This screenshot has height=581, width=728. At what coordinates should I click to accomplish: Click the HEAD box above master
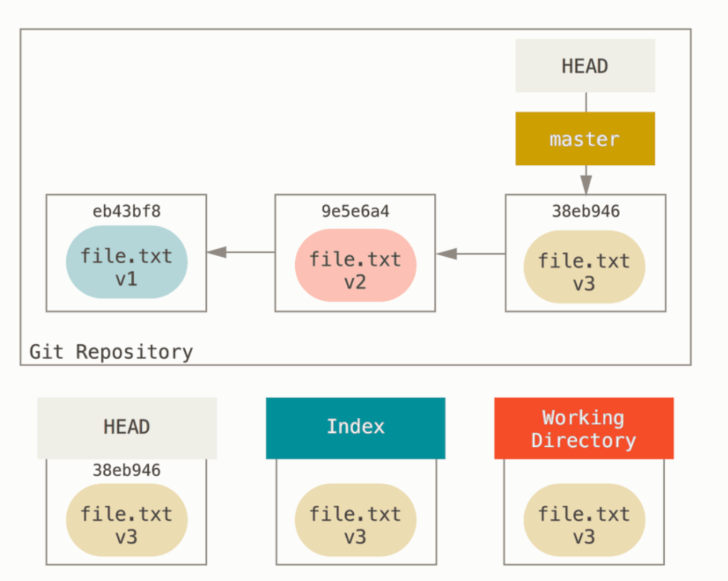tap(585, 66)
